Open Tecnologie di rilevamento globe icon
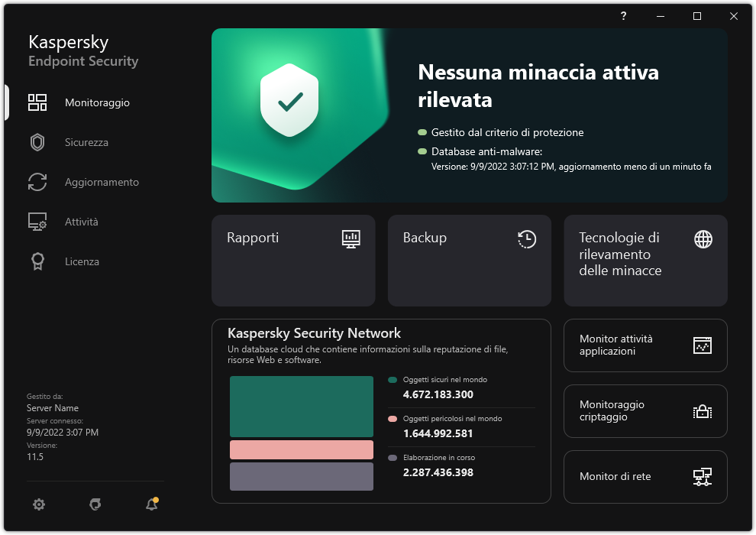Viewport: 756px width, 535px height. click(703, 238)
